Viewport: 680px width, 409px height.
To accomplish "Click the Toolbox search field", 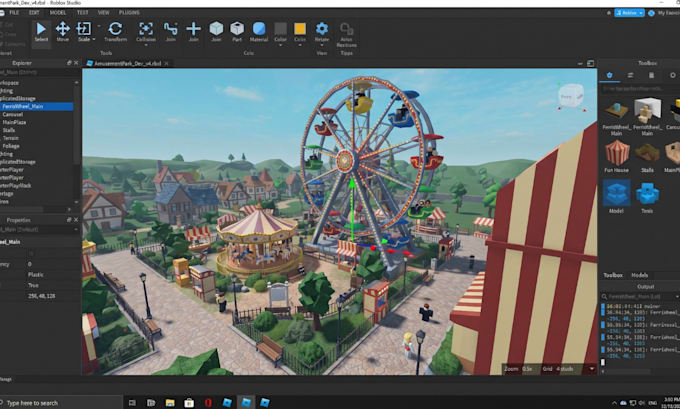I will [x=640, y=88].
